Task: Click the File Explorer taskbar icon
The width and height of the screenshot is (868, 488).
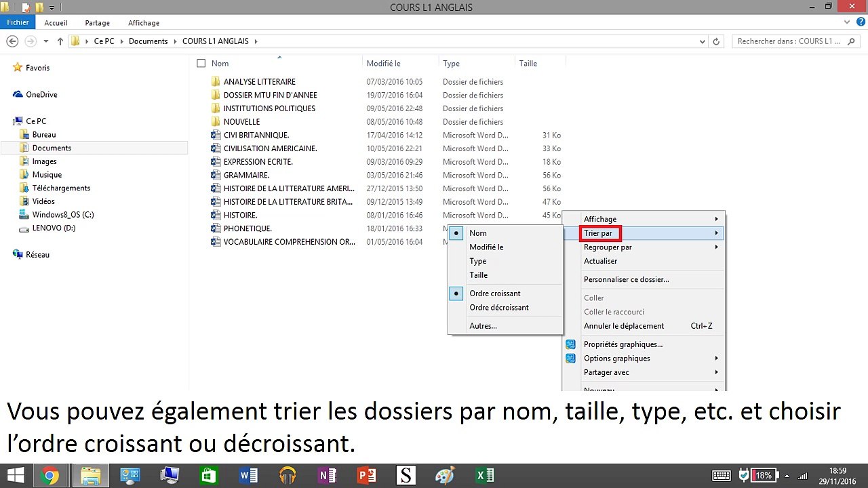Action: pos(90,476)
